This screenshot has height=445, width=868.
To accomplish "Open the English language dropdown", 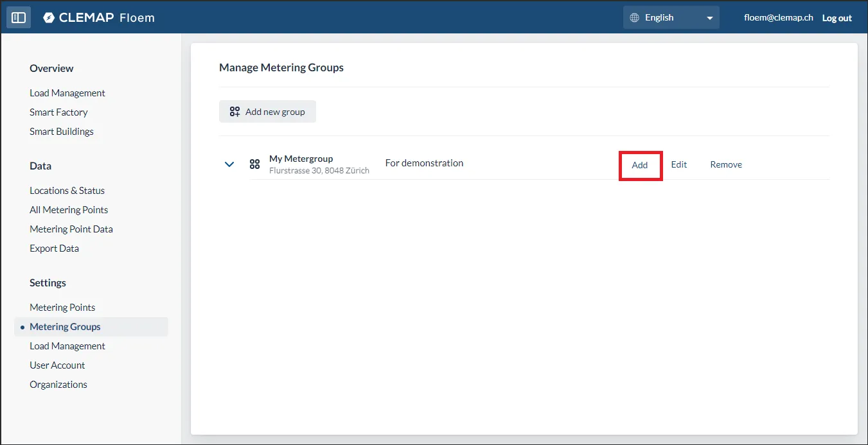I will click(x=671, y=18).
